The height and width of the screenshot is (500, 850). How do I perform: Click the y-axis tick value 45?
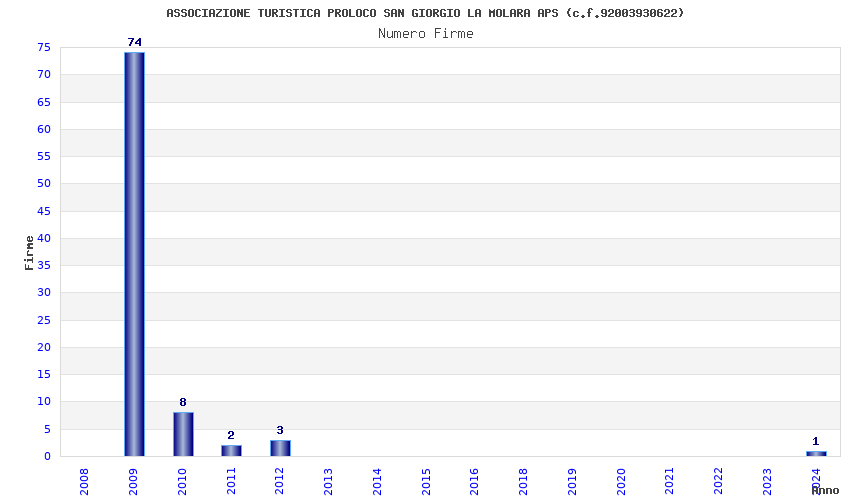(x=44, y=211)
